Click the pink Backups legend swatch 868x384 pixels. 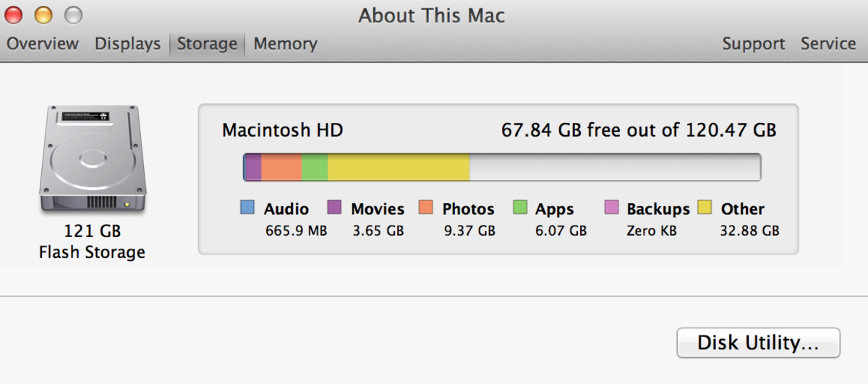pos(612,208)
